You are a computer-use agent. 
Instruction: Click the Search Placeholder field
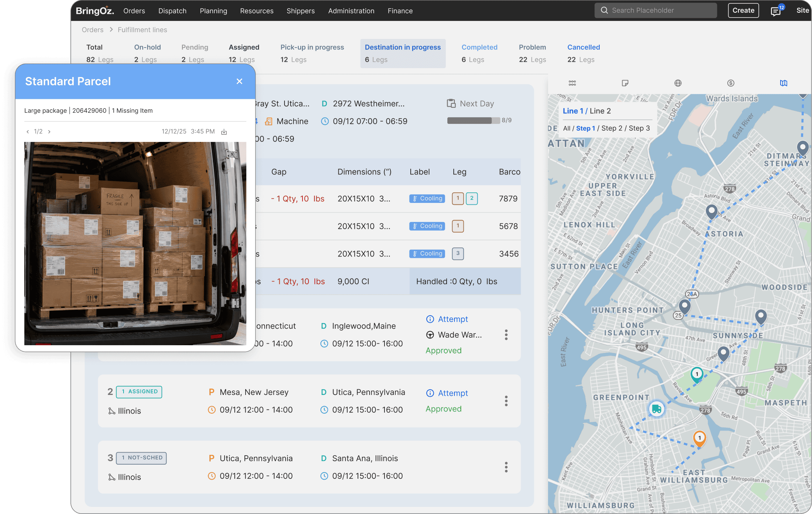click(656, 10)
